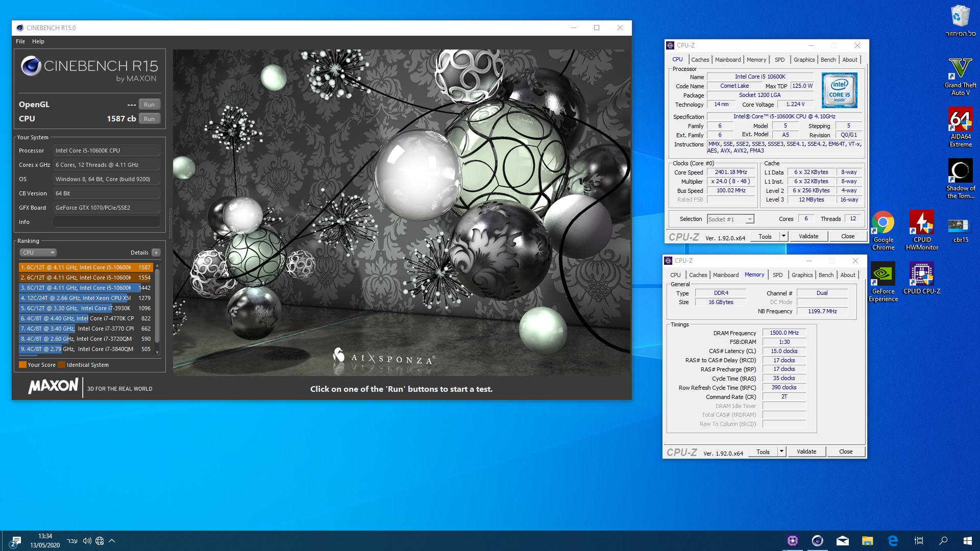Click DRAM Frequency value 1500.0 MHz
The width and height of the screenshot is (980, 551).
point(784,333)
